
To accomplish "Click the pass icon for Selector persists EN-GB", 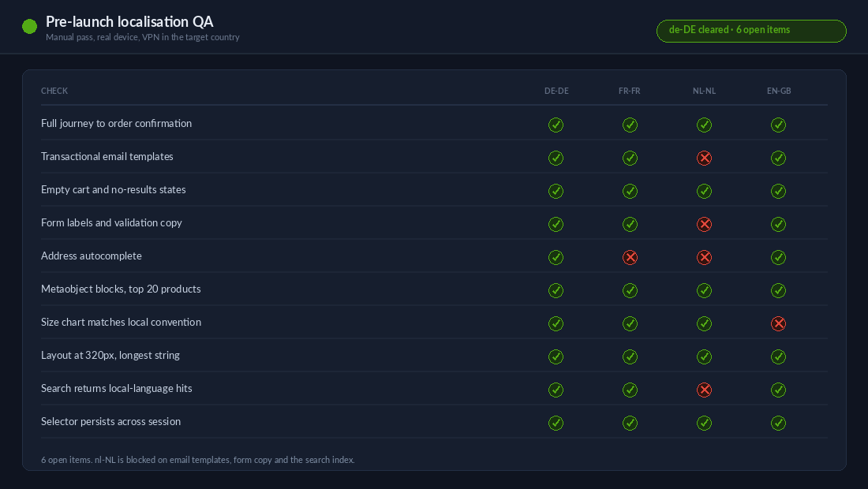I will (x=778, y=424).
